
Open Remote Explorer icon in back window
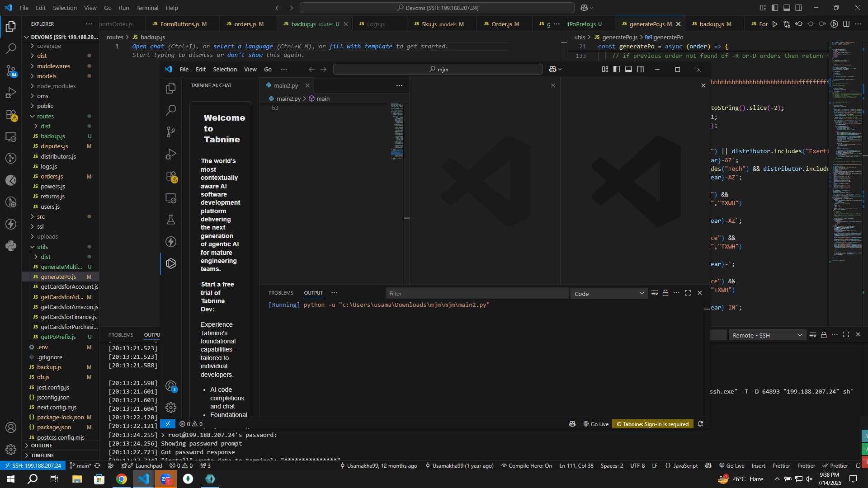coord(11,136)
